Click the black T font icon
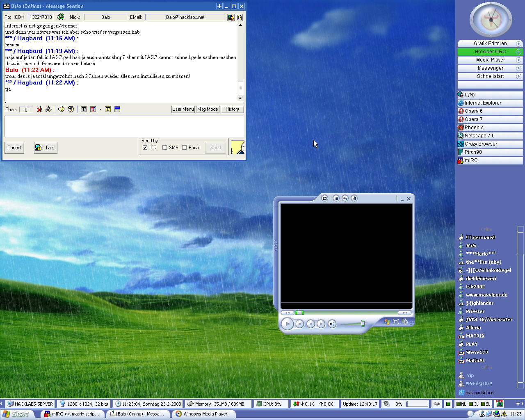The width and height of the screenshot is (525, 420). 84,109
